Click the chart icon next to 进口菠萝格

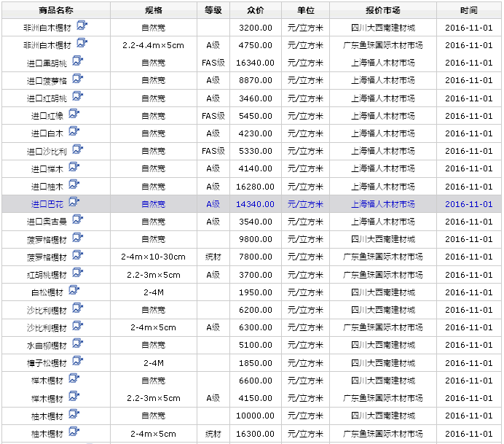point(77,79)
